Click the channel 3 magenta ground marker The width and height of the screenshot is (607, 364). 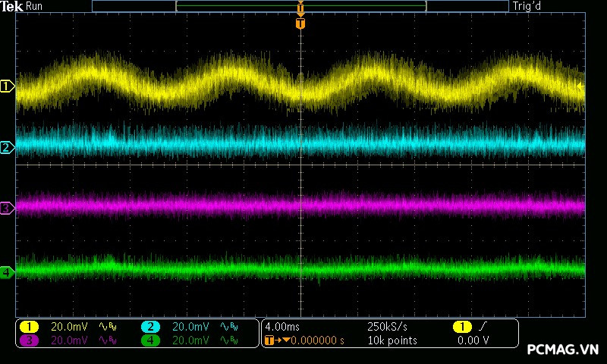click(7, 207)
